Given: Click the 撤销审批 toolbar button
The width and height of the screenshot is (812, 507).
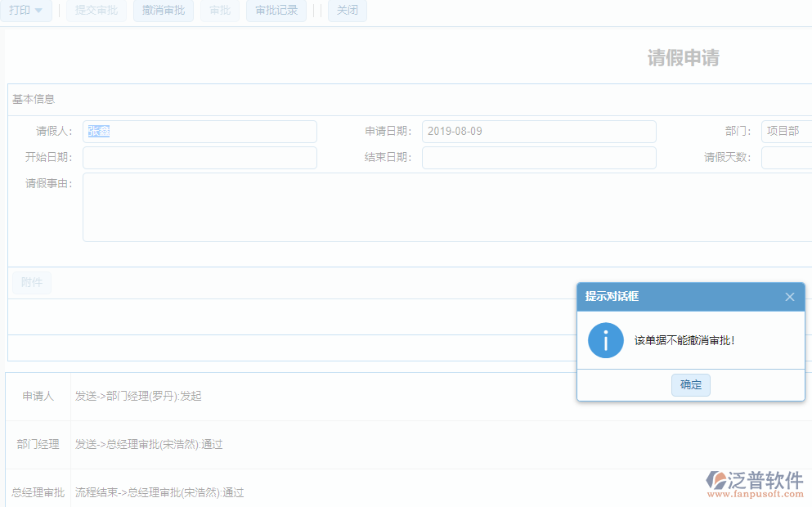Looking at the screenshot, I should [x=163, y=11].
